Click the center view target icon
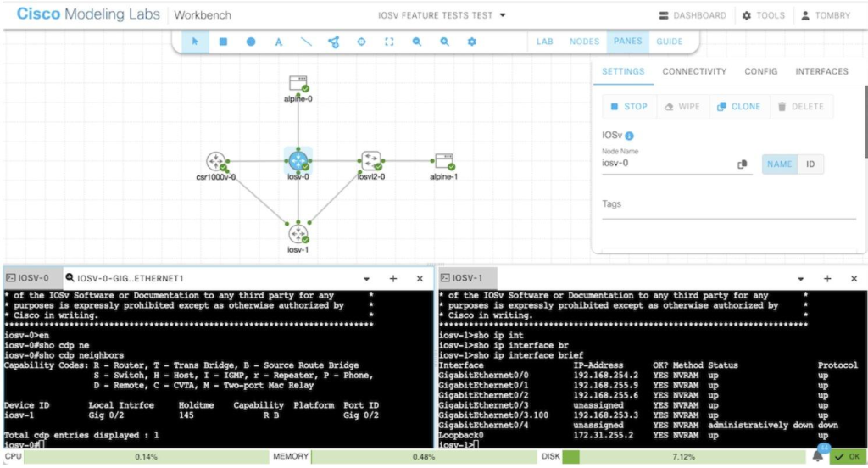868x468 pixels. tap(361, 42)
